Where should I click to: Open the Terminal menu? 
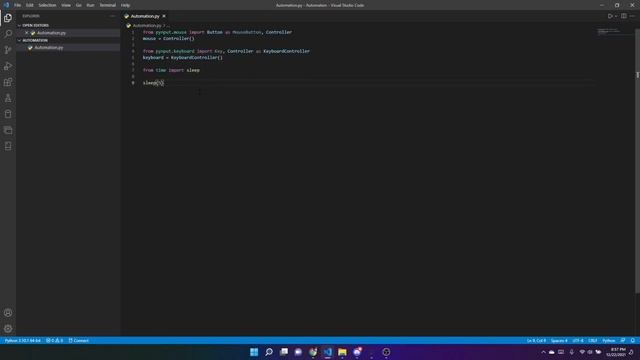[108, 5]
